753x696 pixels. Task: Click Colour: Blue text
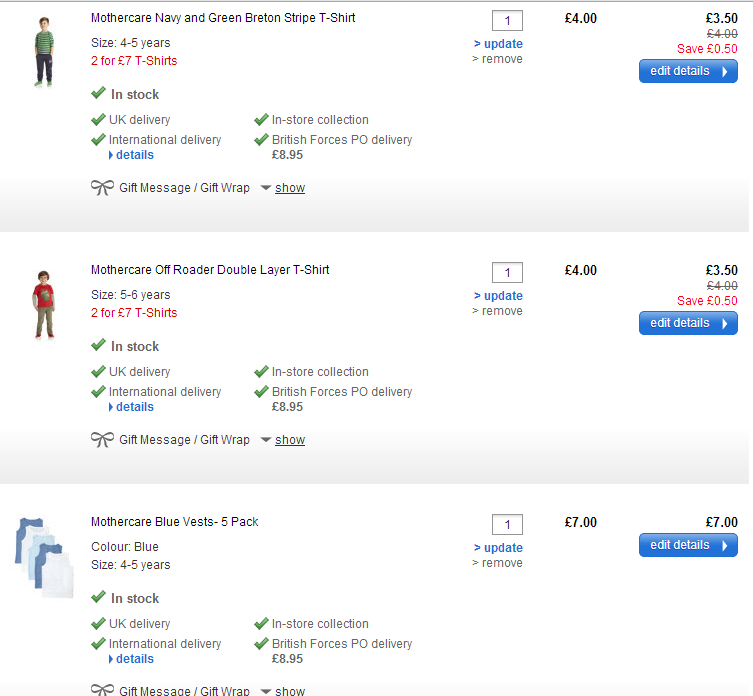coord(125,547)
